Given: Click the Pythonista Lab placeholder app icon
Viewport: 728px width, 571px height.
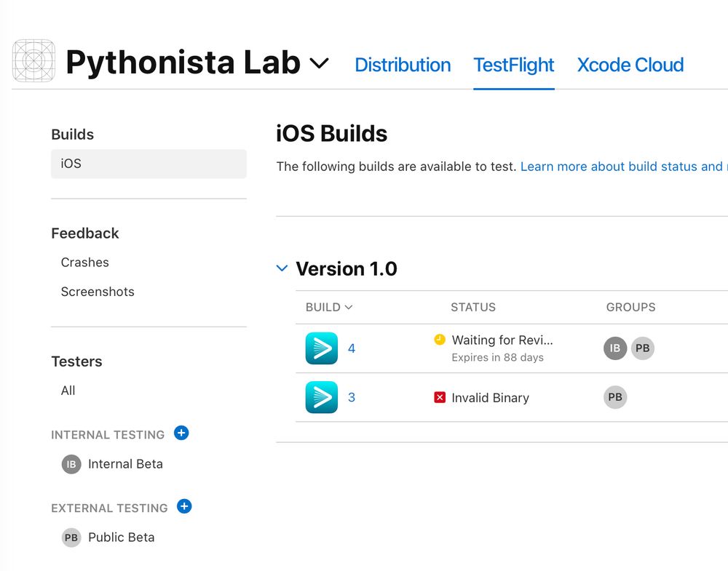Looking at the screenshot, I should coord(33,61).
